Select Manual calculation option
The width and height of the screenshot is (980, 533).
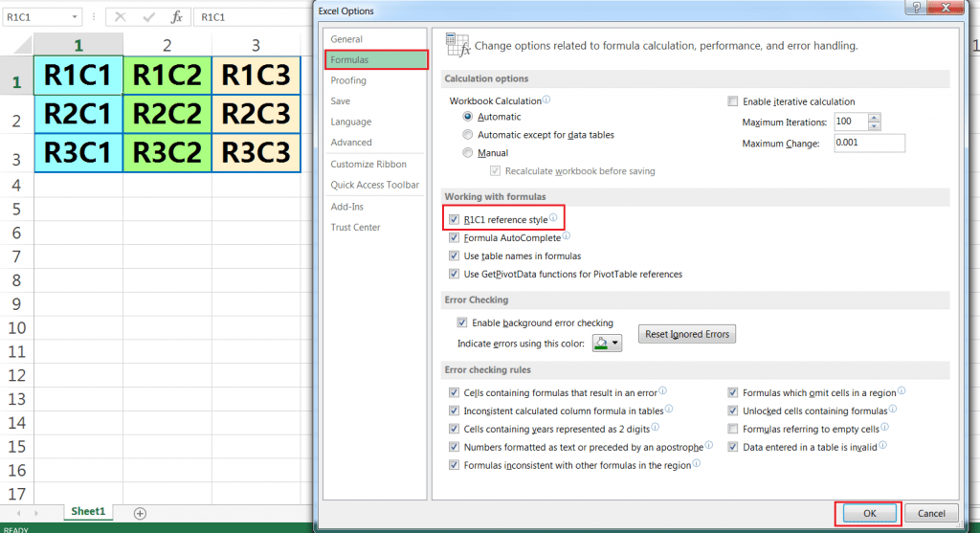(x=467, y=153)
